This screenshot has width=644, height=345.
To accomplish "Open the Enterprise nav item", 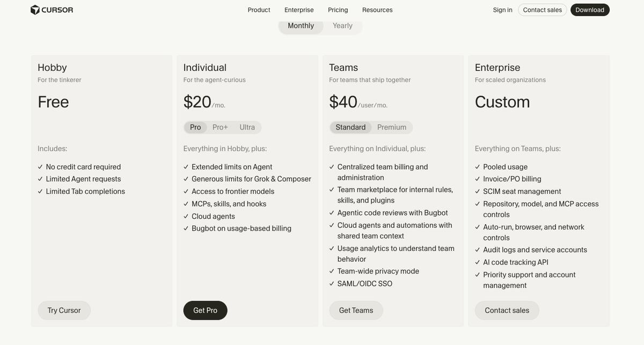I will [299, 10].
